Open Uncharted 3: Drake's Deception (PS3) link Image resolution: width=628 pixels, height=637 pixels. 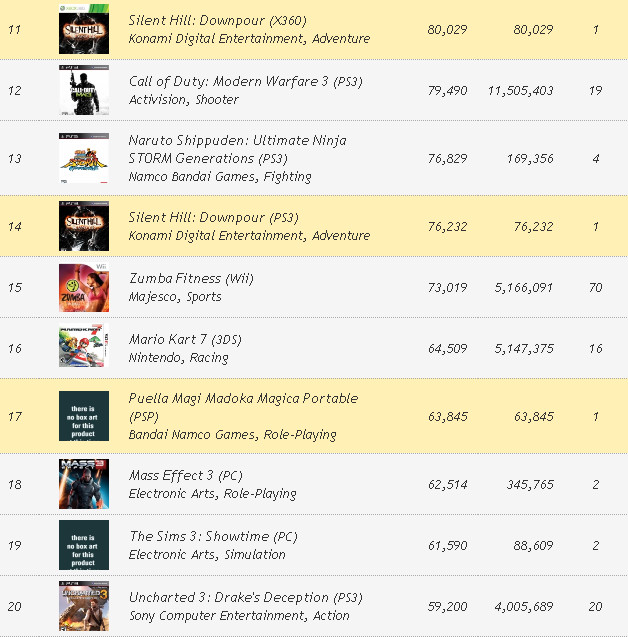click(246, 597)
